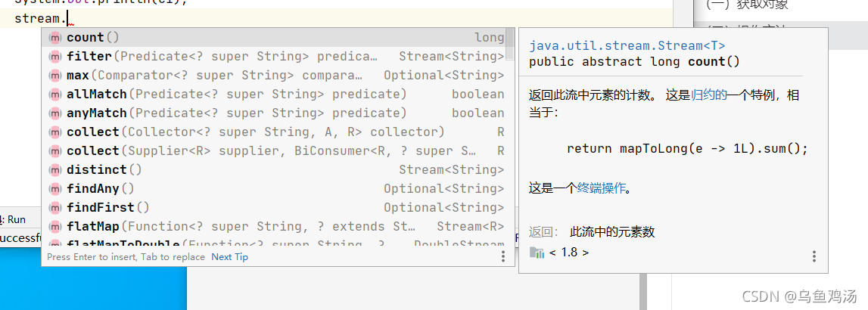Click the library icon beside < 1.8 >
868x310 pixels.
click(537, 253)
